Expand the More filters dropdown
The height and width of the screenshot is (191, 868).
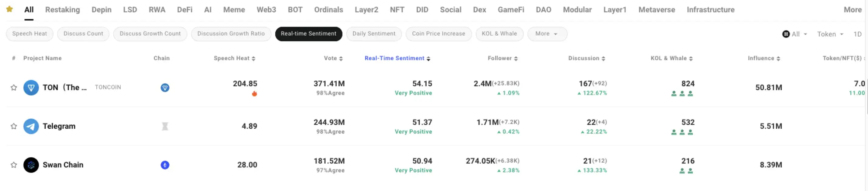click(x=546, y=34)
